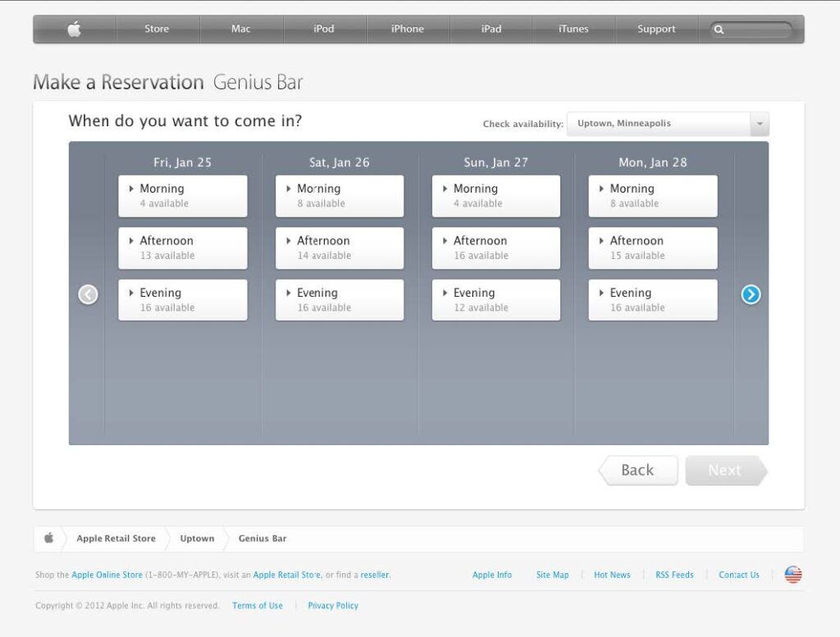This screenshot has height=637, width=840.
Task: Expand Friday Jan 25 Morning slots
Action: [x=182, y=196]
